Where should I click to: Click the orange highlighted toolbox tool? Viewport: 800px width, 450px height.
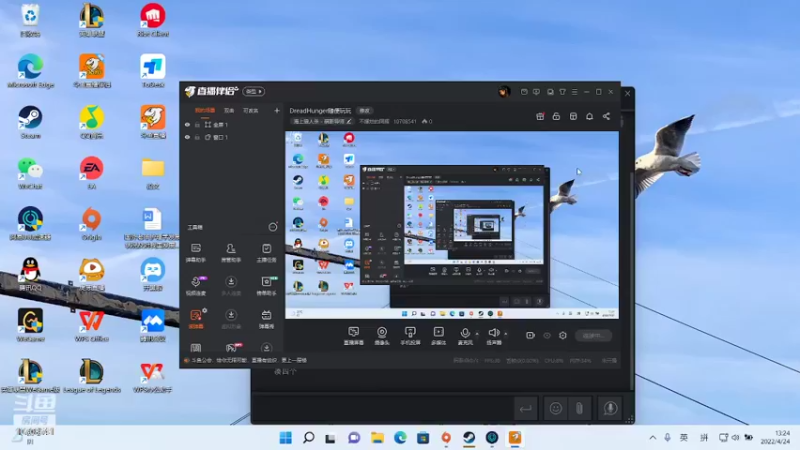point(196,319)
